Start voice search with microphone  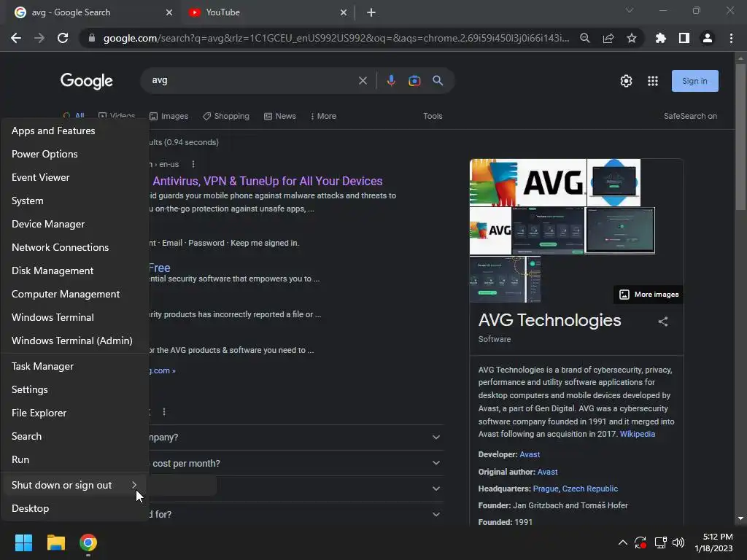click(x=391, y=80)
